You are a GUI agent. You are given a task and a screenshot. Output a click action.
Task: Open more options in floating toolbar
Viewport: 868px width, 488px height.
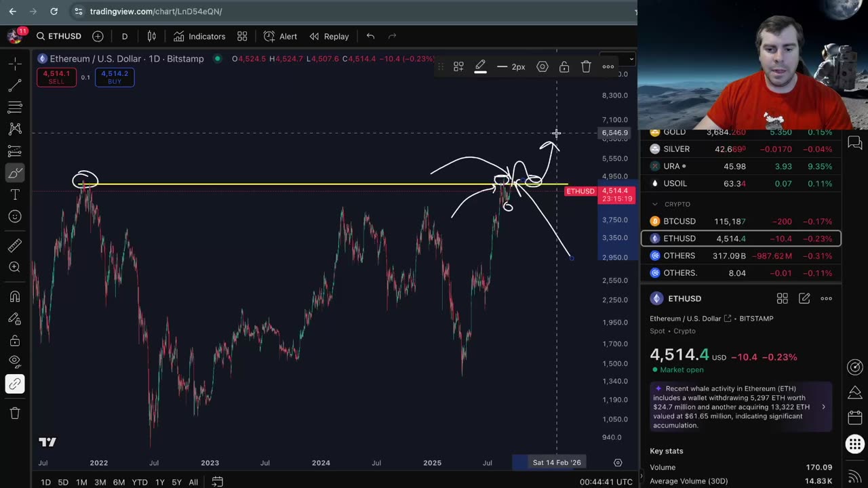(608, 66)
